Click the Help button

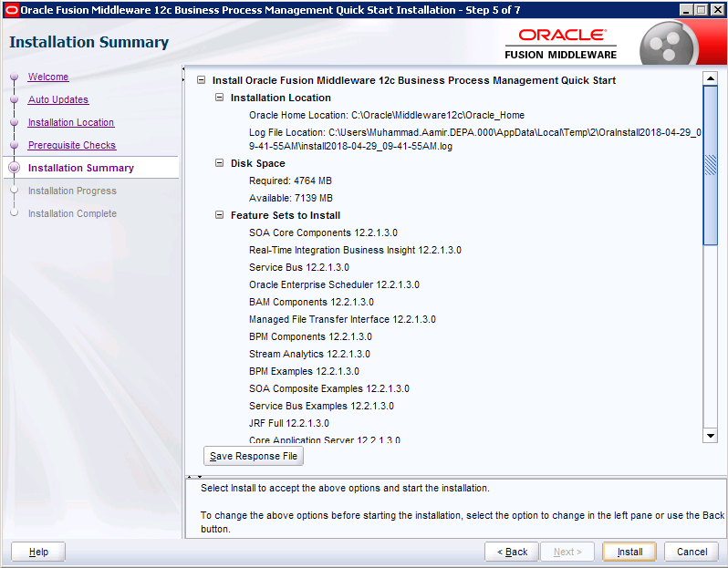coord(38,552)
